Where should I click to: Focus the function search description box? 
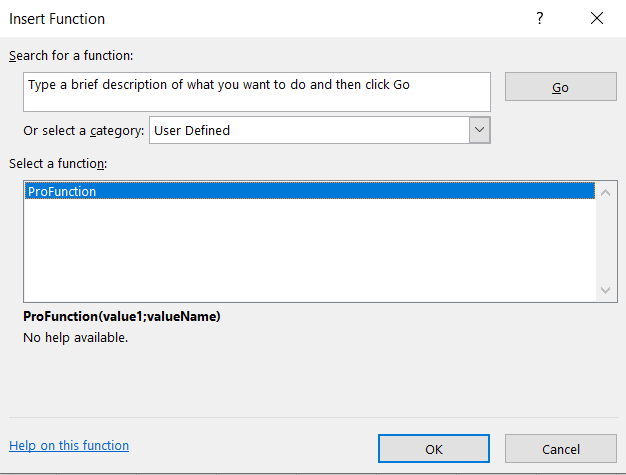point(257,92)
